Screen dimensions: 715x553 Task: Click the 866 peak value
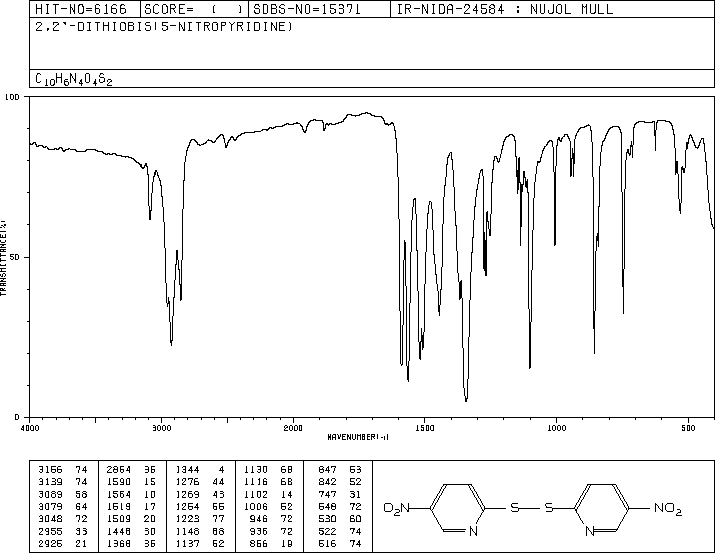pyautogui.click(x=259, y=543)
